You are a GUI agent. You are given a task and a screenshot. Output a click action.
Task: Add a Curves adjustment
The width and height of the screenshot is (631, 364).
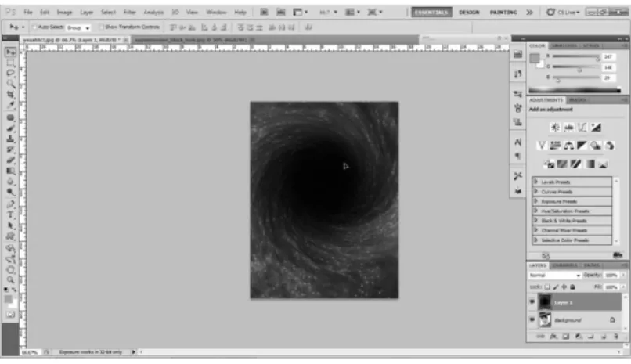(582, 128)
